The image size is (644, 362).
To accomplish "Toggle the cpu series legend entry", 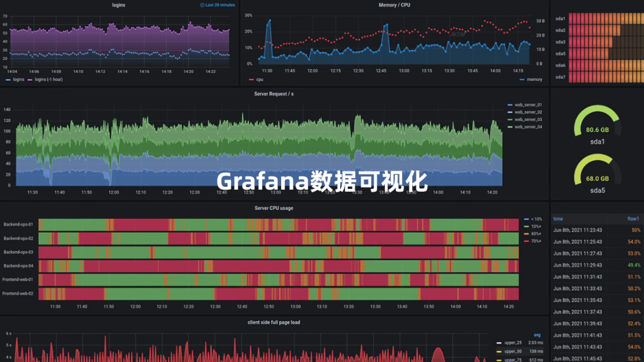I will tap(256, 79).
